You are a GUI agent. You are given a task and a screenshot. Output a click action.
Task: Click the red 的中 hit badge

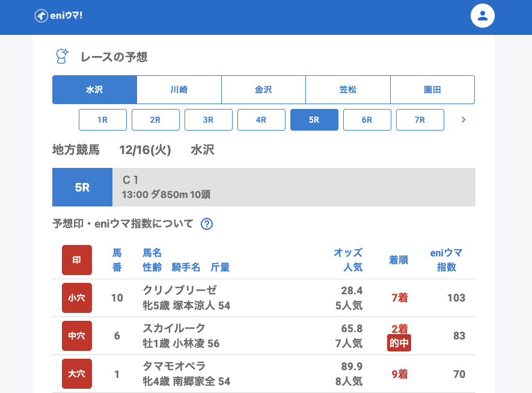point(399,343)
